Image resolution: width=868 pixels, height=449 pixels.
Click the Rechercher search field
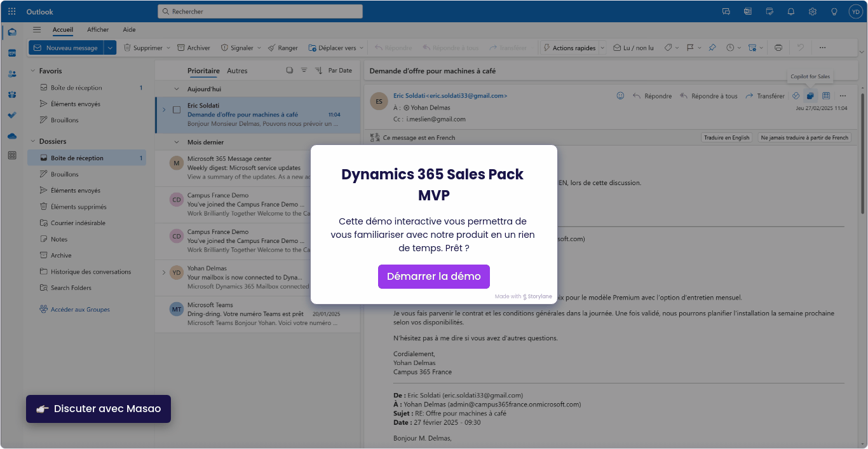click(260, 11)
